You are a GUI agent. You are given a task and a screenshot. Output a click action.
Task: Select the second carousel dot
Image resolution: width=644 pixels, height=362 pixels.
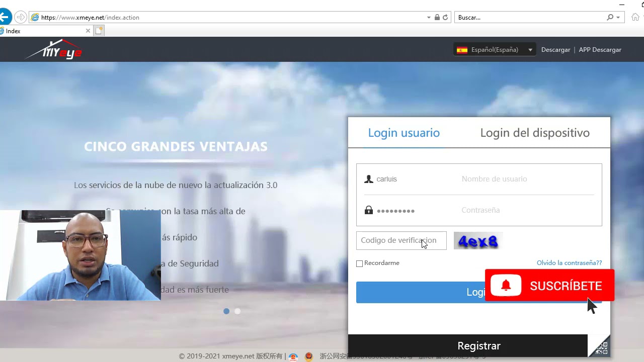(237, 311)
